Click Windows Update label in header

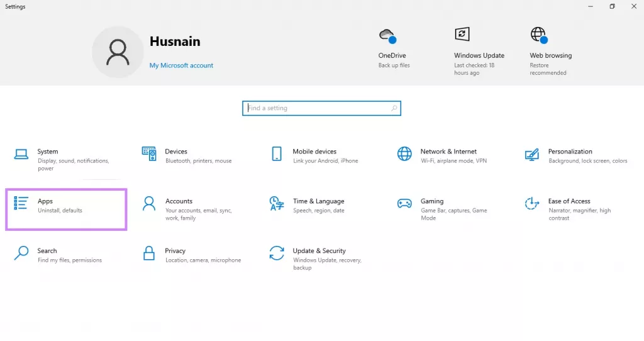point(479,55)
